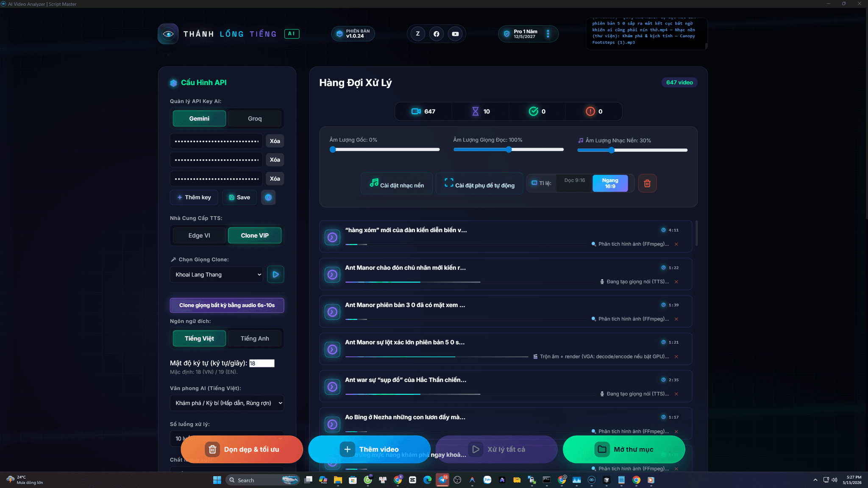
Task: Select the Gemini API provider
Action: pos(199,119)
